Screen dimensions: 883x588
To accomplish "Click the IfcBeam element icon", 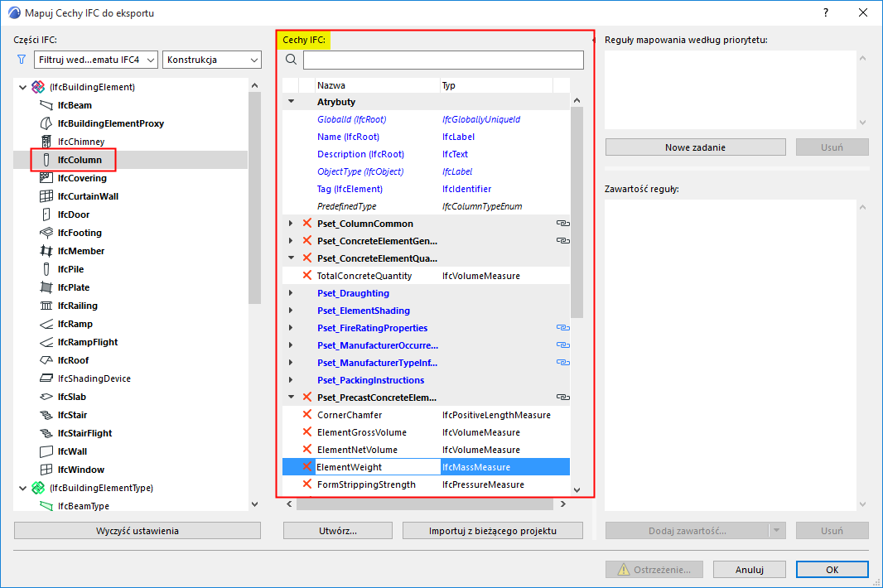I will [46, 105].
